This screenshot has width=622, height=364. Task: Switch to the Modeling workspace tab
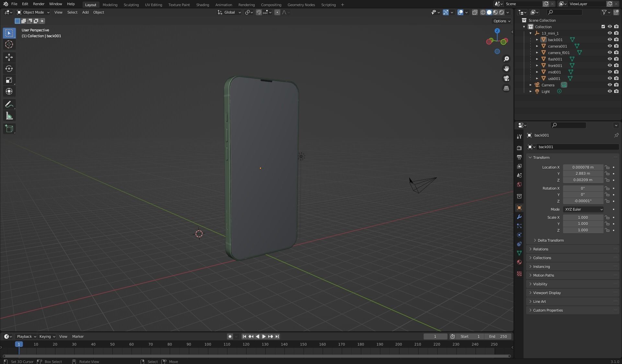pos(110,5)
